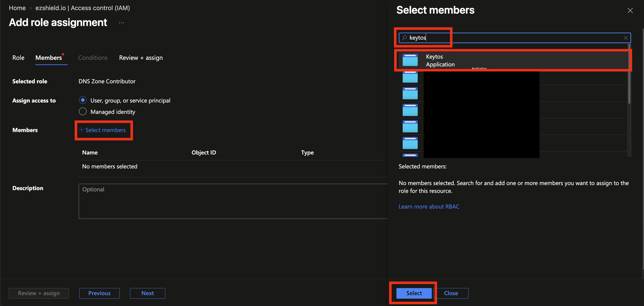The image size is (644, 306).
Task: Click the Type column header
Action: coord(307,152)
